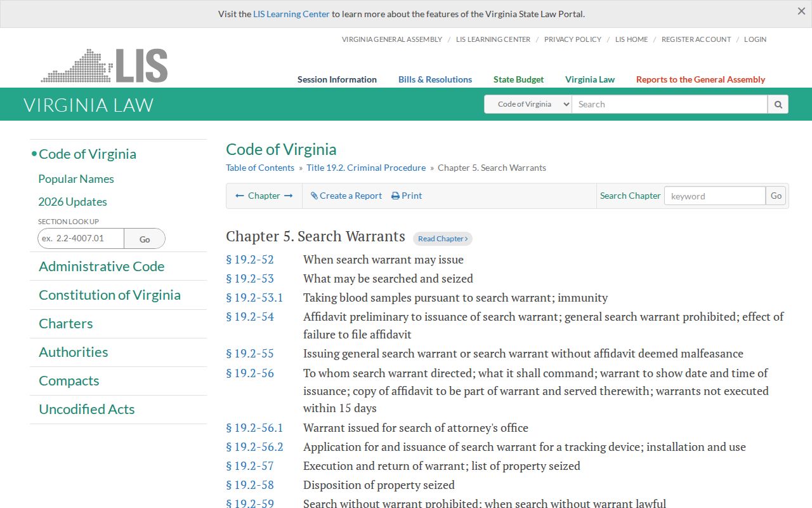The height and width of the screenshot is (508, 812).
Task: Click Read Chapter button
Action: 443,239
